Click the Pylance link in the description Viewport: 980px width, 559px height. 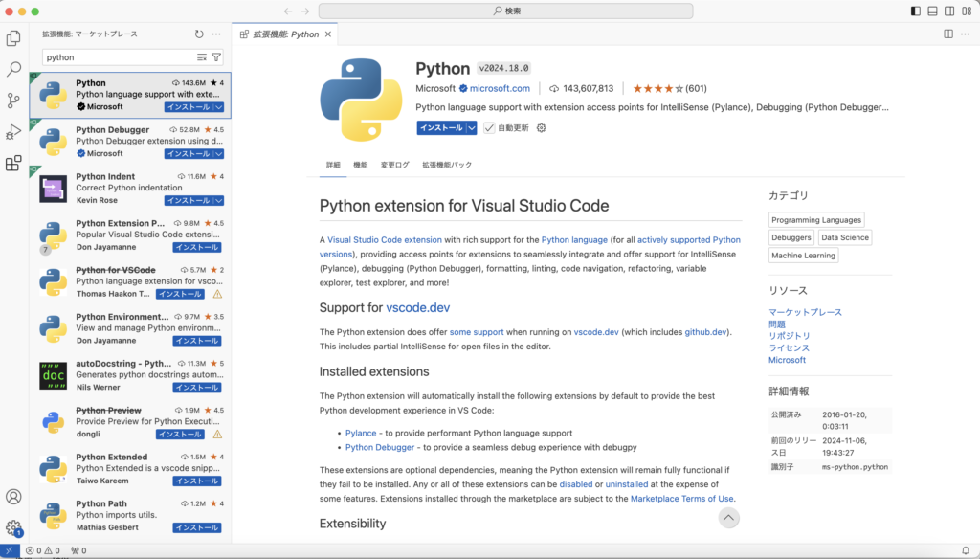pos(361,433)
